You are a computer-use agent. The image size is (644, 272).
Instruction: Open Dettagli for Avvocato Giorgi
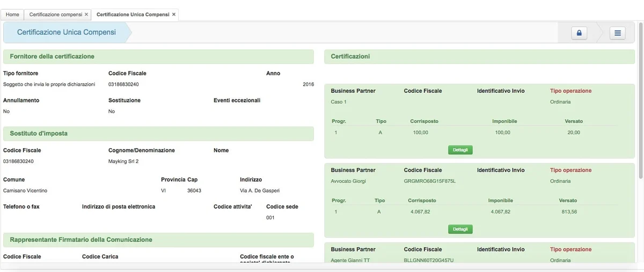tap(460, 229)
